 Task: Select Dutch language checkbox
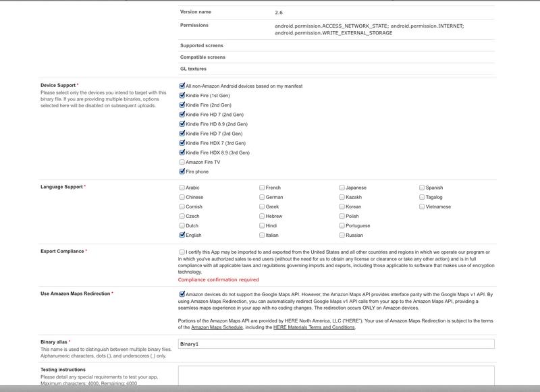pyautogui.click(x=182, y=225)
